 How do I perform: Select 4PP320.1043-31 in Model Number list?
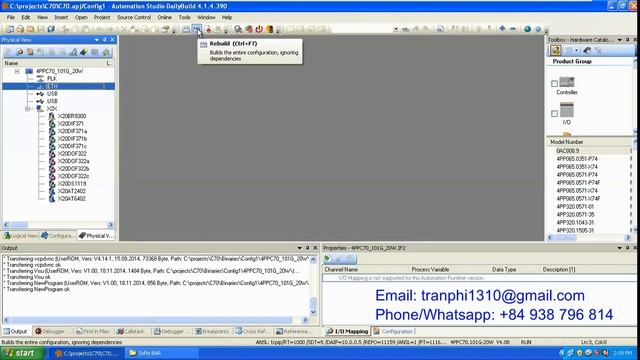click(575, 222)
